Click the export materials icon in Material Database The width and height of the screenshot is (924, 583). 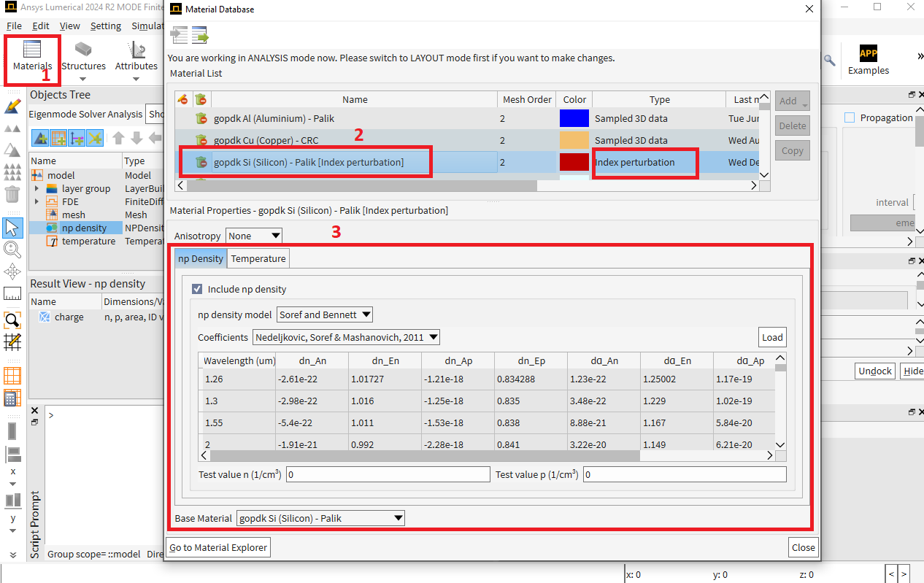tap(200, 35)
